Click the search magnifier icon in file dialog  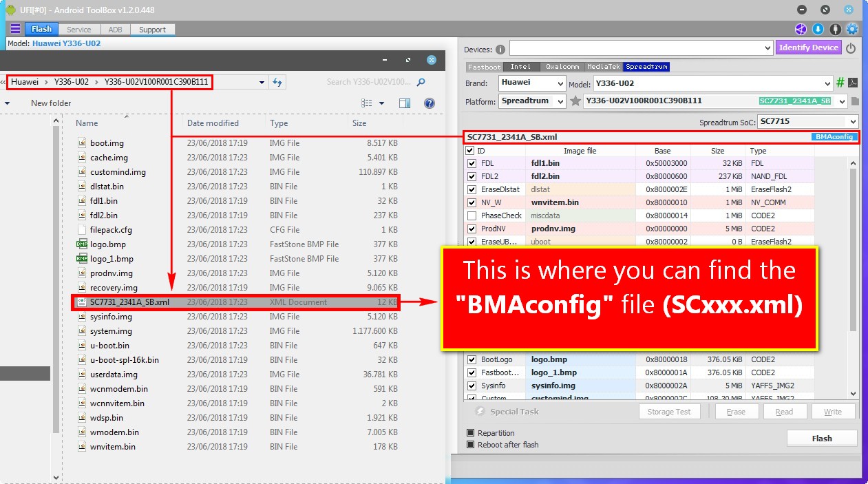[421, 82]
